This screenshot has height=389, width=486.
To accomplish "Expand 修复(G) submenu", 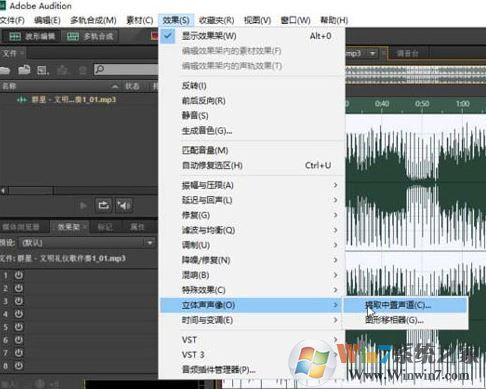I will (252, 215).
